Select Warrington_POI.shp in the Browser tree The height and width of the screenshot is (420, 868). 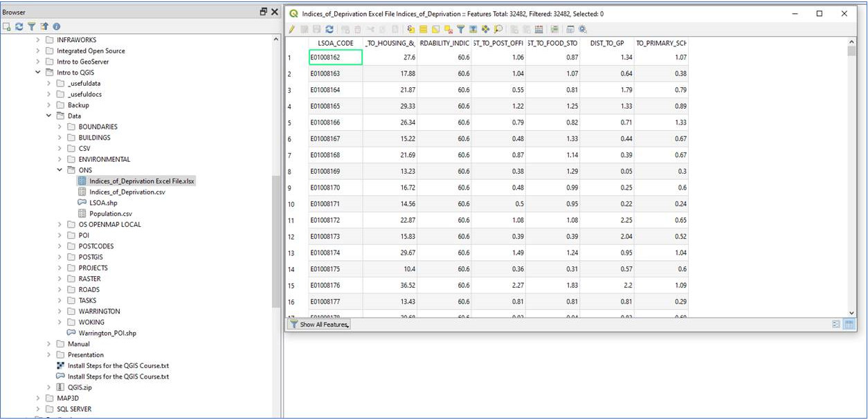tap(107, 333)
